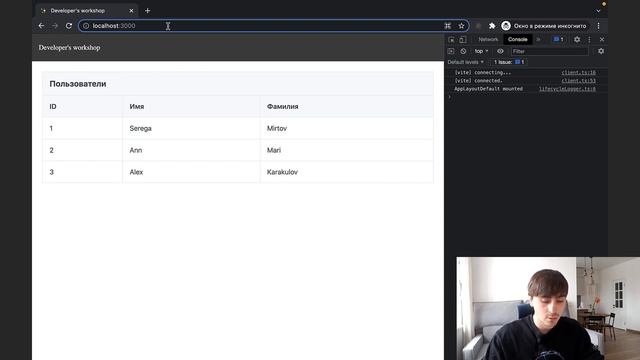Select the Console tab in DevTools

click(x=518, y=40)
